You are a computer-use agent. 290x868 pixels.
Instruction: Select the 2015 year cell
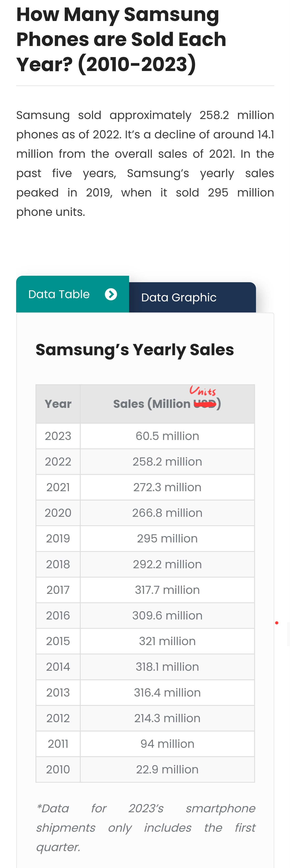click(x=58, y=641)
